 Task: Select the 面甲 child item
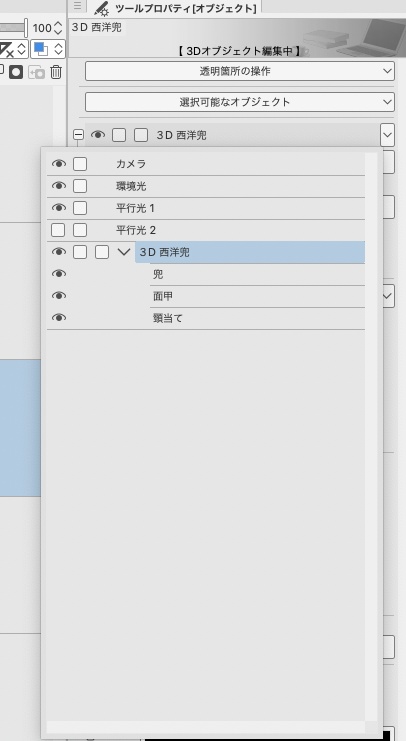(x=163, y=296)
